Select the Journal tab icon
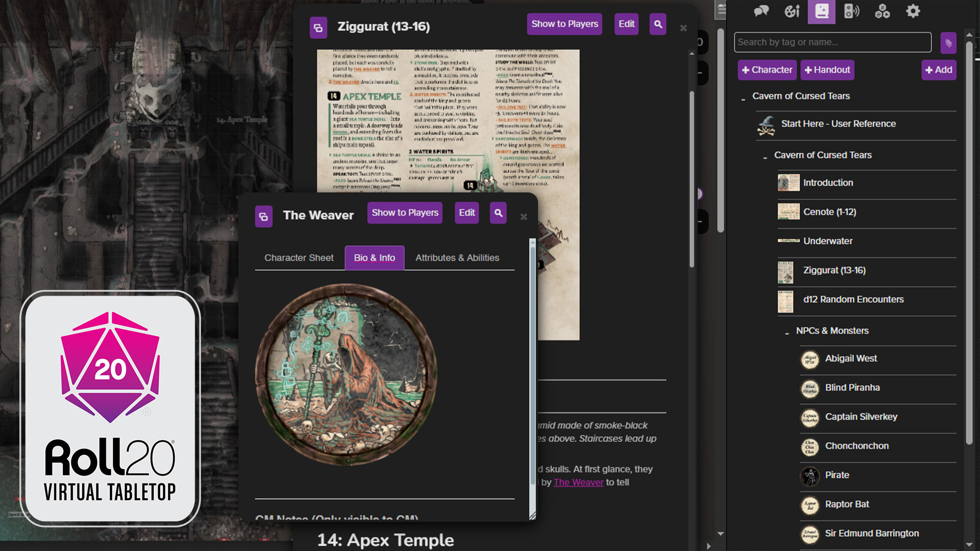The image size is (980, 551). [x=821, y=11]
